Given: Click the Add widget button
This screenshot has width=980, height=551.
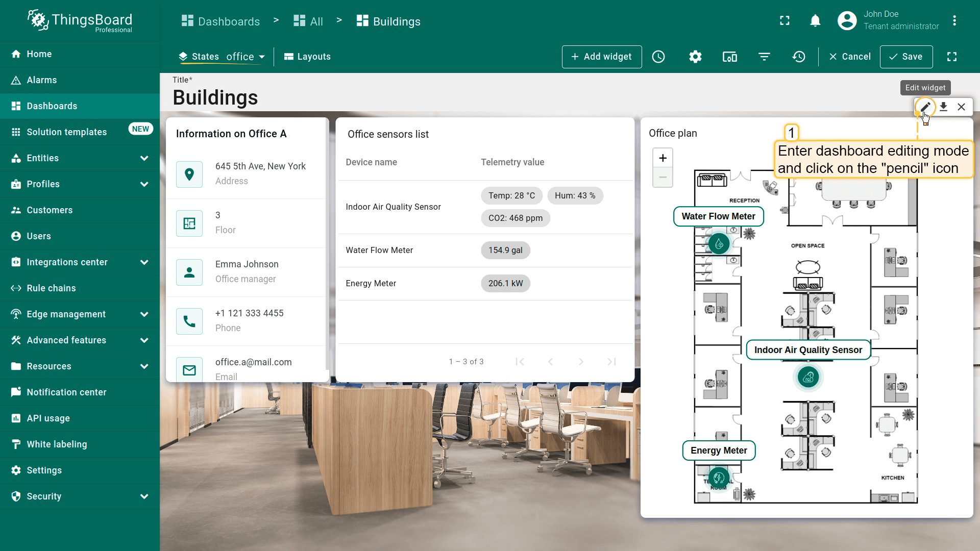Looking at the screenshot, I should (602, 57).
